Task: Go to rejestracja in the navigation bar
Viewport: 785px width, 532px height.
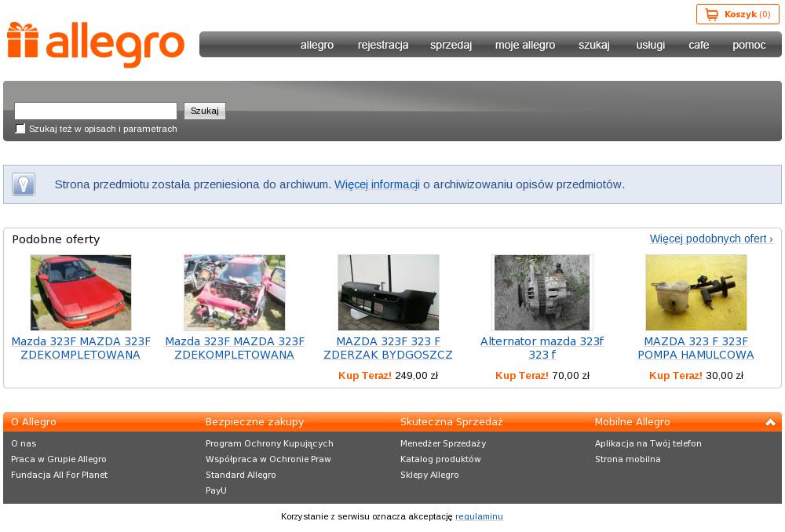Action: (383, 45)
